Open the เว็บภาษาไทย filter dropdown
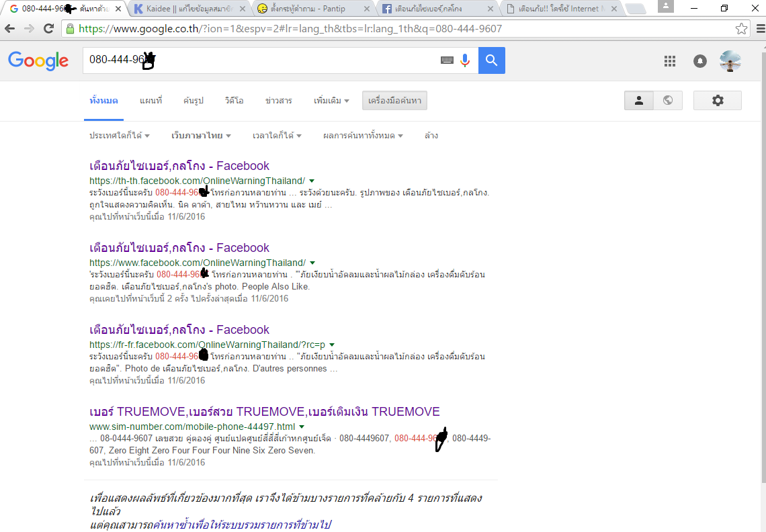This screenshot has height=532, width=766. pyautogui.click(x=201, y=135)
